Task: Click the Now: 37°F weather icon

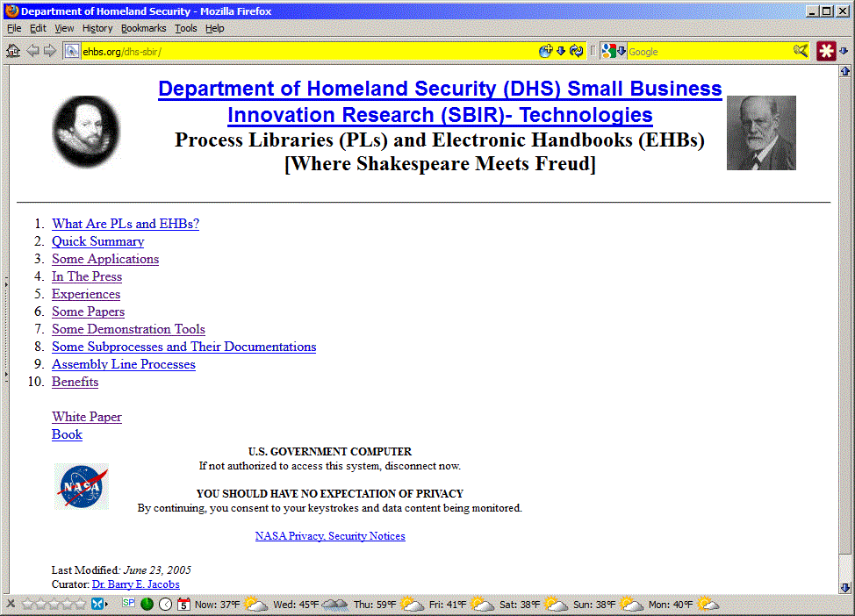Action: click(x=255, y=604)
